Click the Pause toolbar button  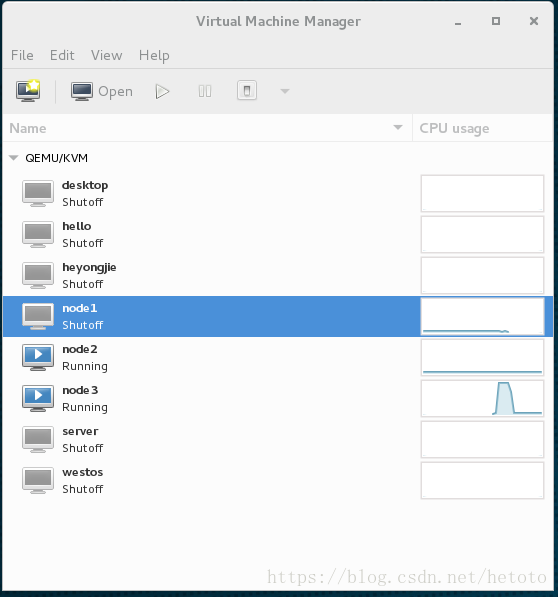205,91
